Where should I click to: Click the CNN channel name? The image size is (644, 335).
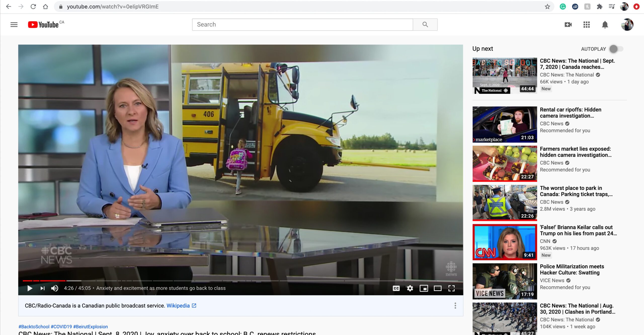[x=545, y=241]
